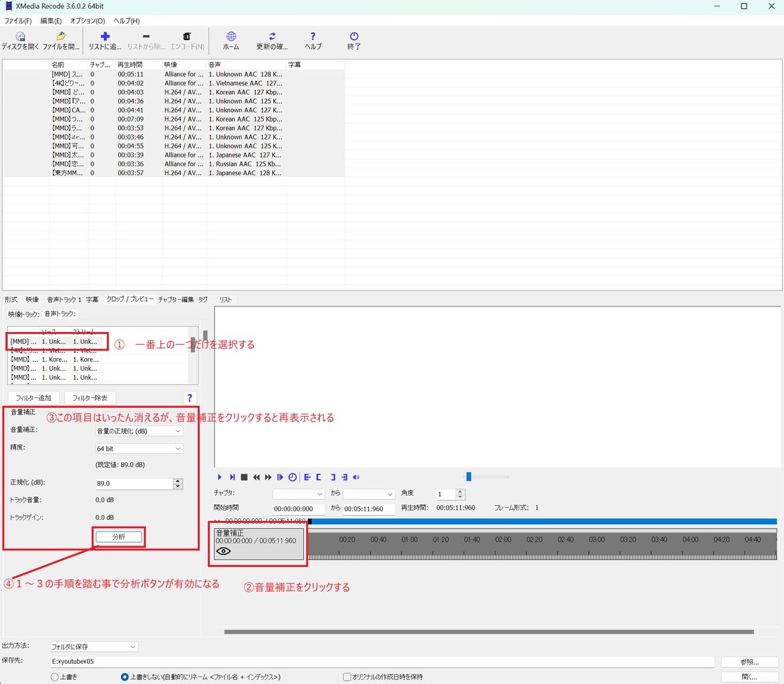
Task: Select the Overwrite radio button
Action: [55, 677]
